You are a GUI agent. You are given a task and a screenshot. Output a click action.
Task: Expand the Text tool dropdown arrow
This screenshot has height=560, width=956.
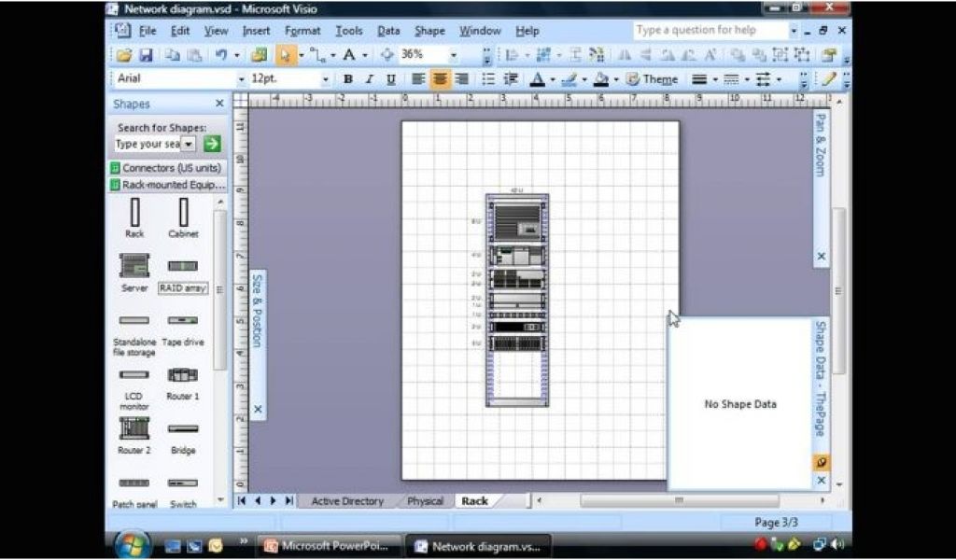pyautogui.click(x=365, y=55)
